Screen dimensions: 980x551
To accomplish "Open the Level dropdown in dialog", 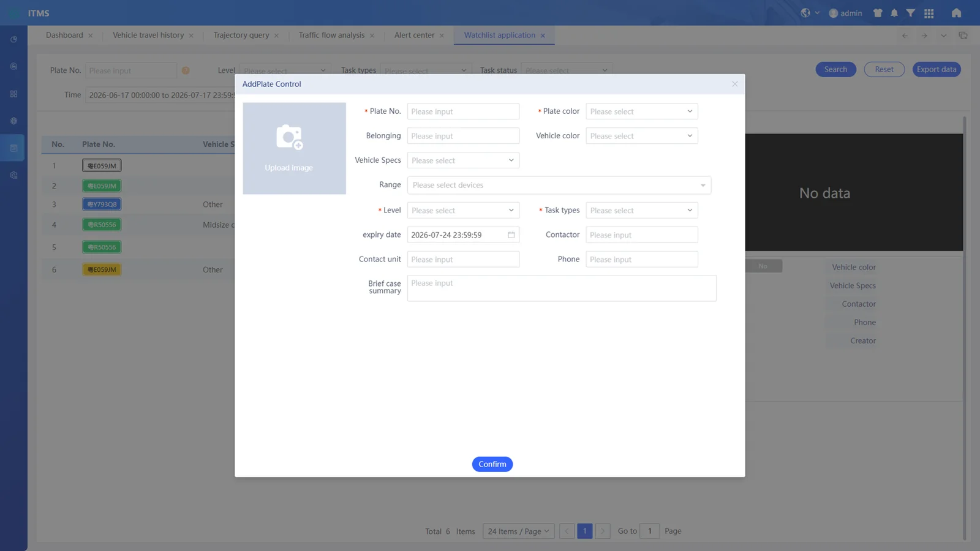I will (463, 210).
